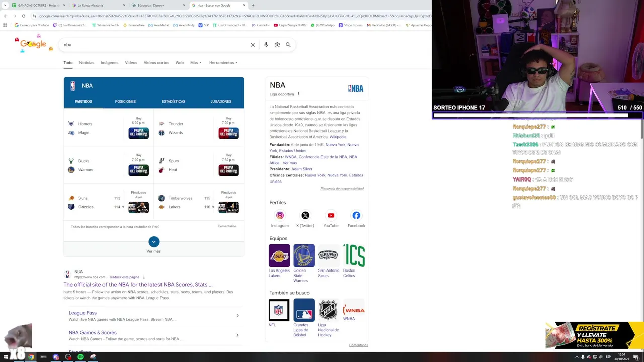Start voice search with the microphone icon
The width and height of the screenshot is (644, 362).
pyautogui.click(x=266, y=45)
